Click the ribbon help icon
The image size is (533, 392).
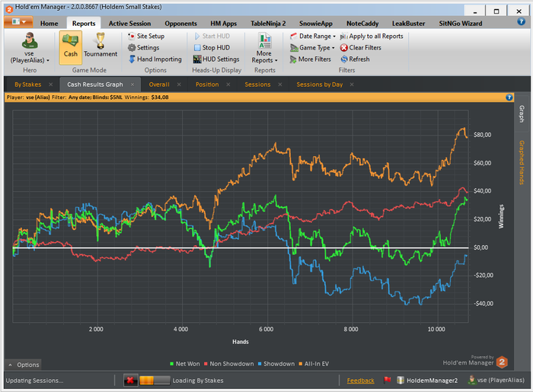point(521,22)
